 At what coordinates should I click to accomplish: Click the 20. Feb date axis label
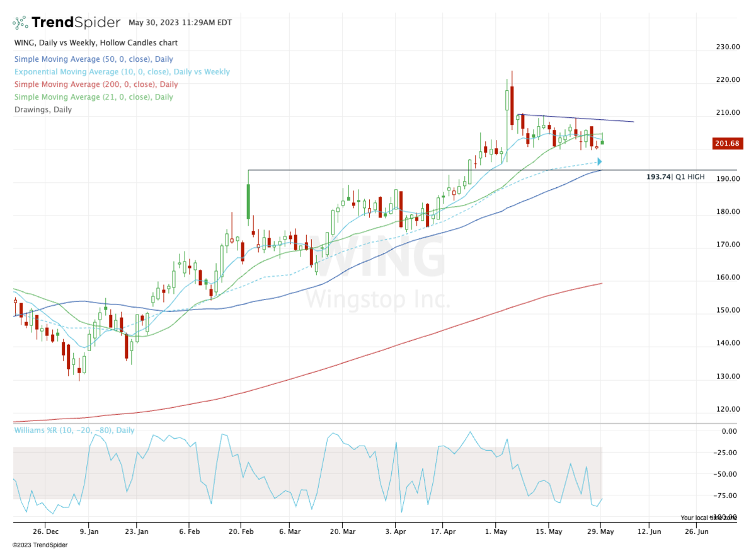(x=240, y=531)
